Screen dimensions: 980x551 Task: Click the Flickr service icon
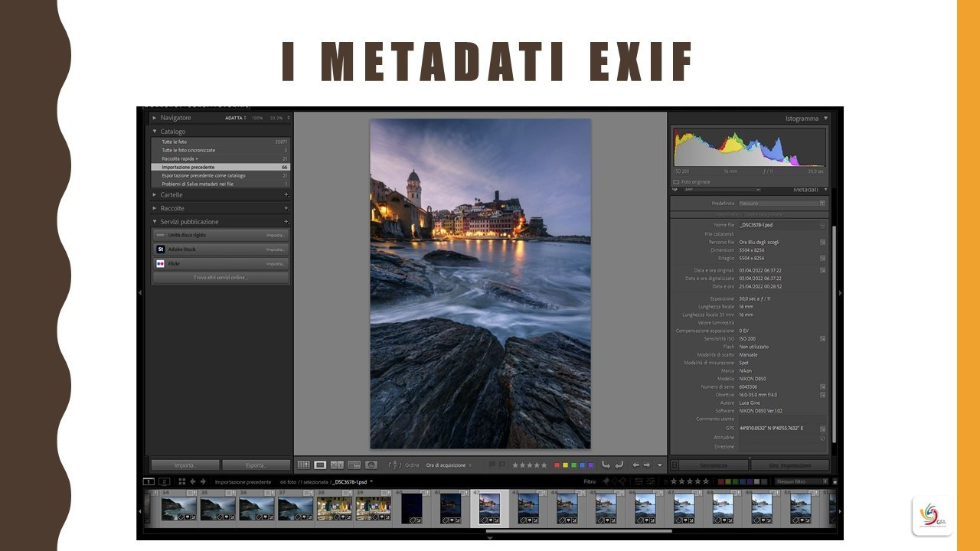pos(160,263)
